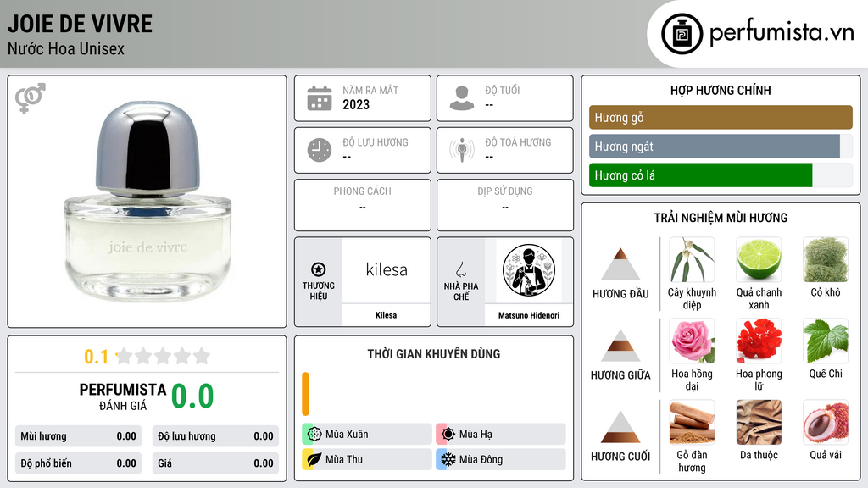Click the top notes pyramid icon

620,264
